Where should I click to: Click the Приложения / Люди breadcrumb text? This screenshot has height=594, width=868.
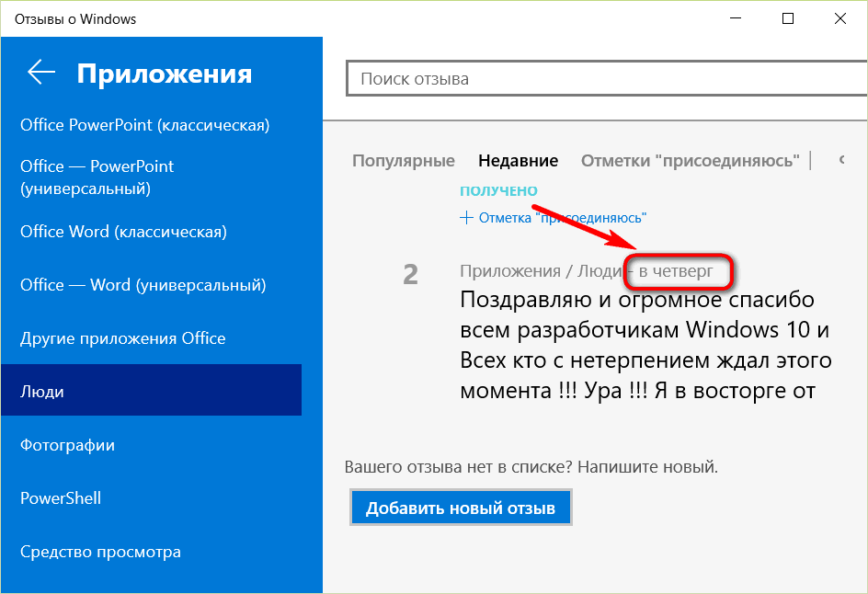pos(541,271)
